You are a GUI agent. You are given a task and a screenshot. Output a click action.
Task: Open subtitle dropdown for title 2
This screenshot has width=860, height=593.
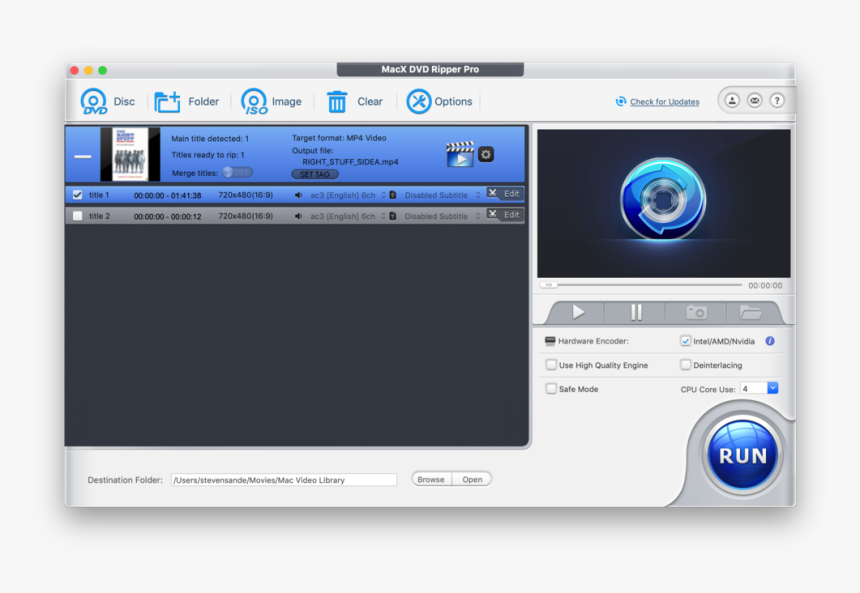pos(442,216)
